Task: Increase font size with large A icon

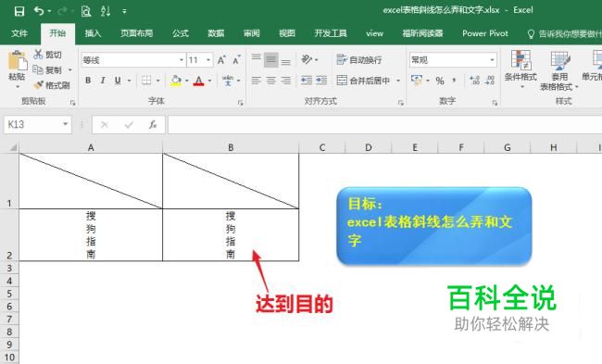Action: 221,60
